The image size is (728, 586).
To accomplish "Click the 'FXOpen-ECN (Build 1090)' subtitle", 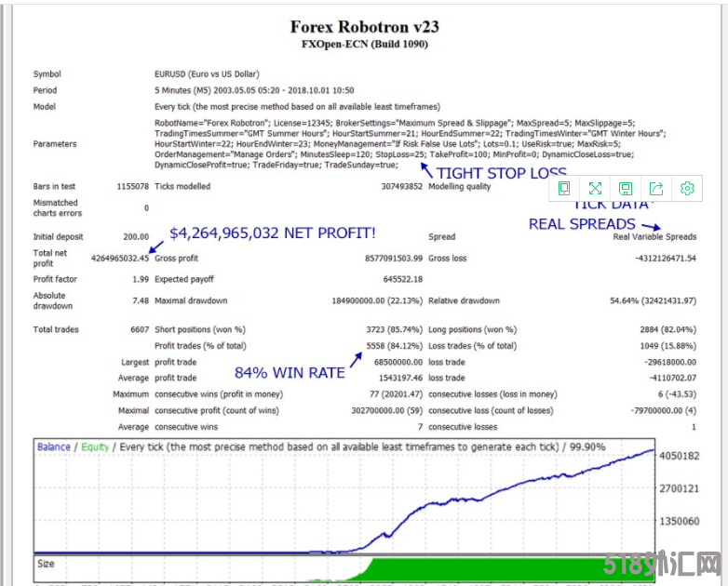I will pos(364,45).
